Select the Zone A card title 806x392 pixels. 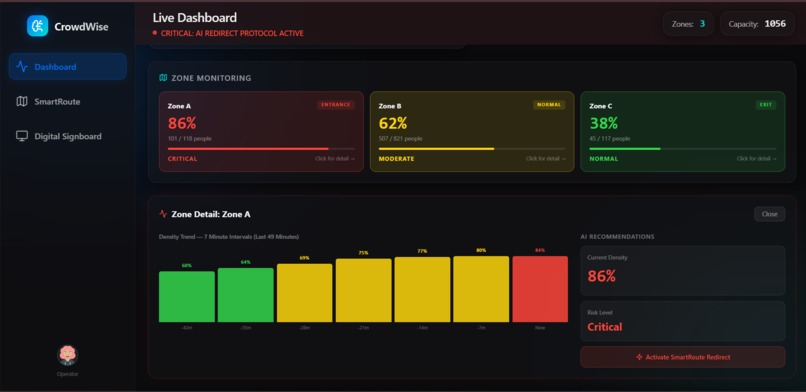[179, 106]
